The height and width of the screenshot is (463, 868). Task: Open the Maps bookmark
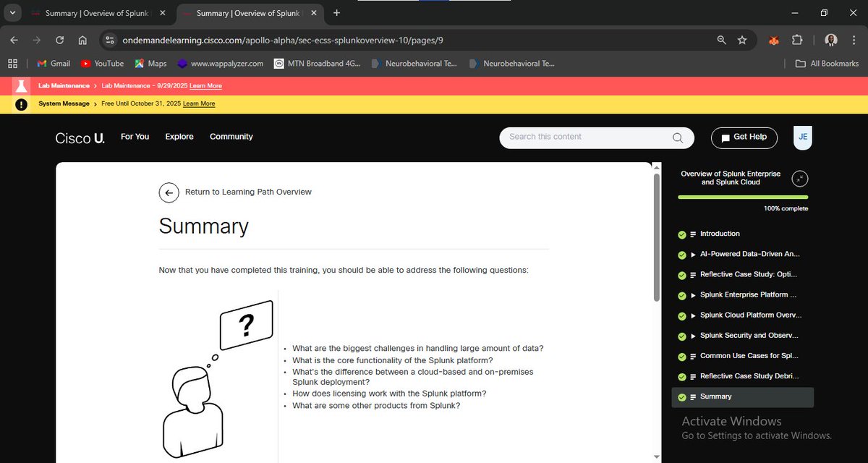click(x=150, y=64)
